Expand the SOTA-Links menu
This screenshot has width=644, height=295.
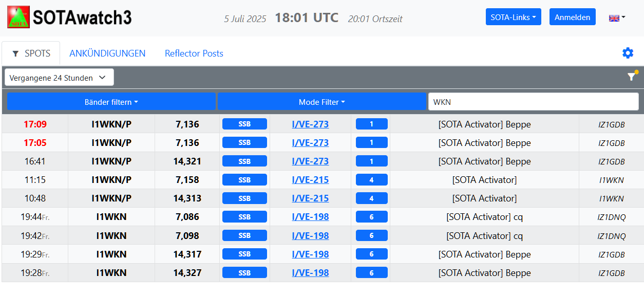coord(513,17)
